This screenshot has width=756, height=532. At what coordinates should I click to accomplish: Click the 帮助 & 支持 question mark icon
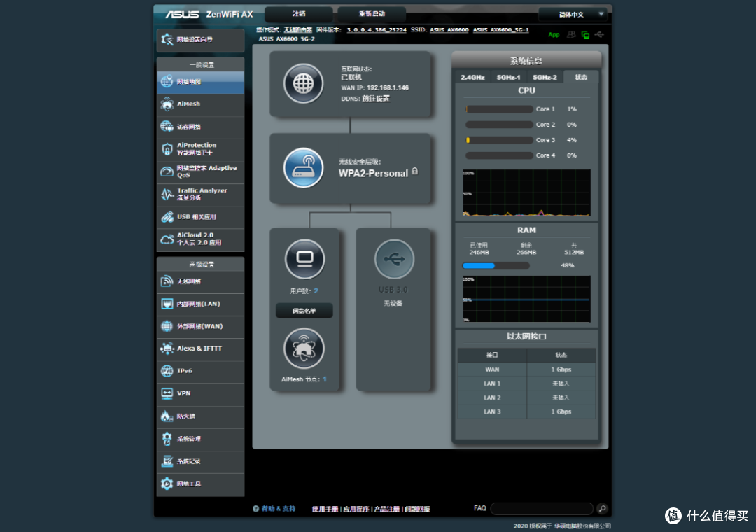(256, 508)
